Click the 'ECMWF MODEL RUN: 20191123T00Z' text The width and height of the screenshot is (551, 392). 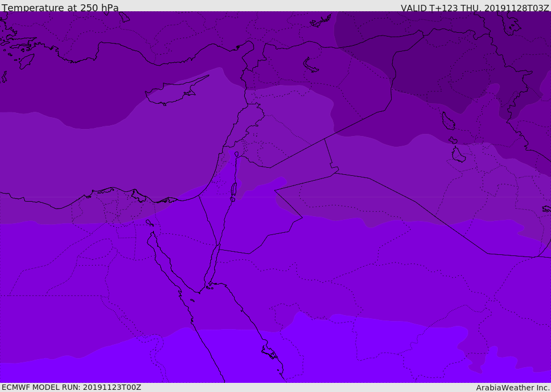click(x=72, y=387)
